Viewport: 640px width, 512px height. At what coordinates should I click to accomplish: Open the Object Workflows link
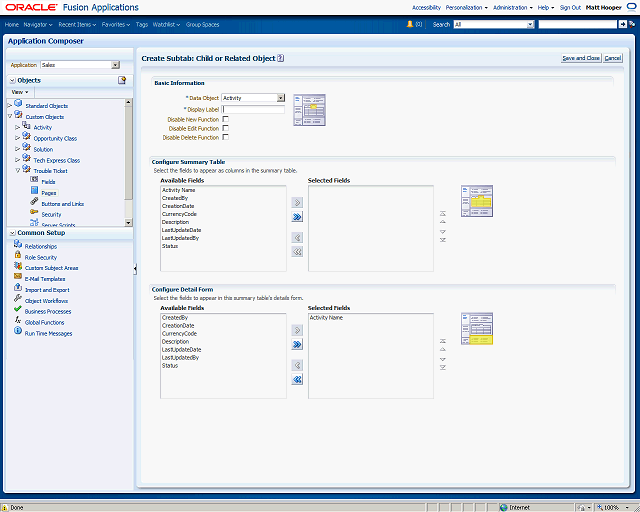click(47, 301)
